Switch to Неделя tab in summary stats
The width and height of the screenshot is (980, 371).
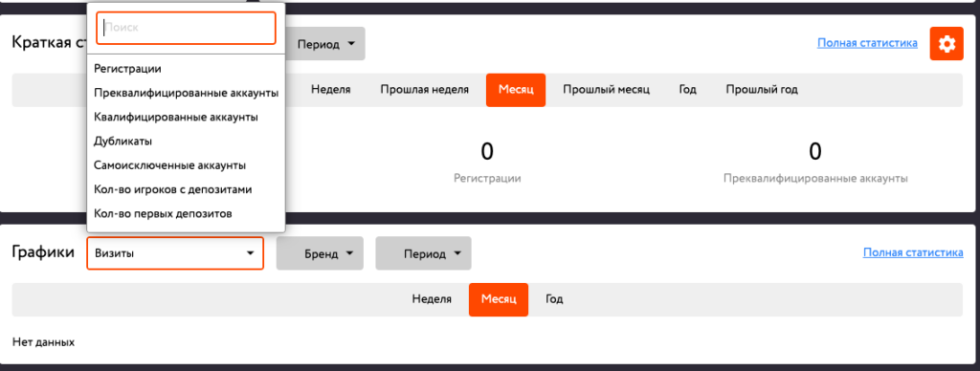pyautogui.click(x=330, y=89)
